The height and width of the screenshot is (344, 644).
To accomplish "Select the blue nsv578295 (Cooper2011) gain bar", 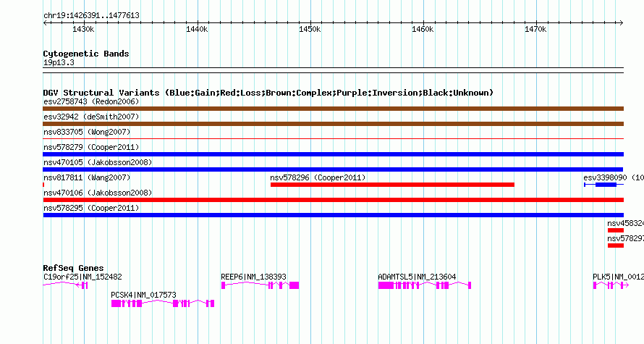I will (x=333, y=215).
